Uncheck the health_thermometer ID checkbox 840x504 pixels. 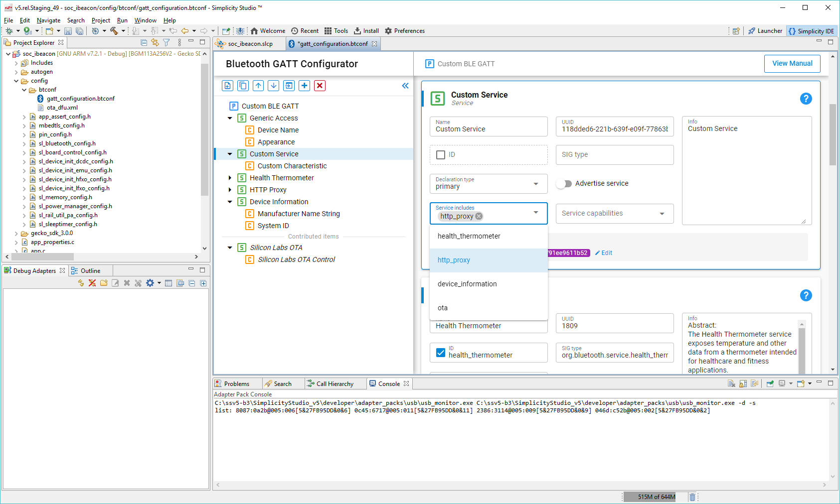tap(441, 352)
